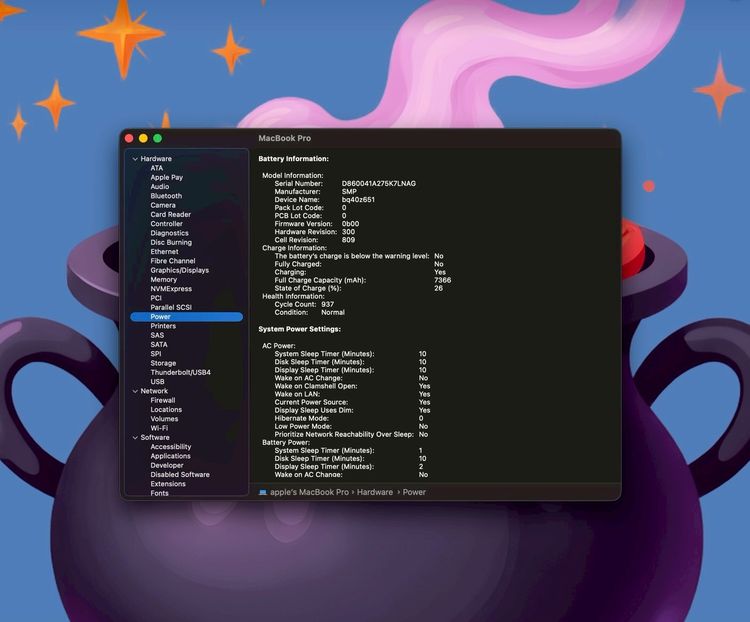
Task: Collapse the Network section chevron
Action: [x=135, y=391]
